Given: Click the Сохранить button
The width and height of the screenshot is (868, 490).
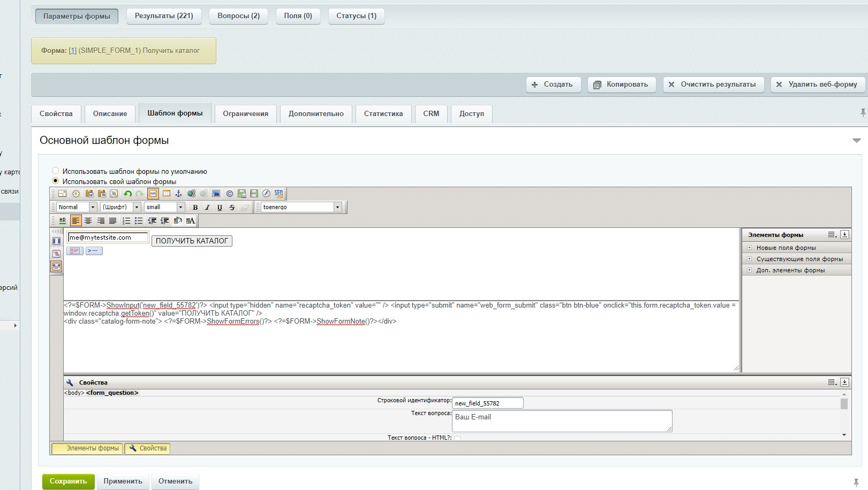Looking at the screenshot, I should point(69,481).
